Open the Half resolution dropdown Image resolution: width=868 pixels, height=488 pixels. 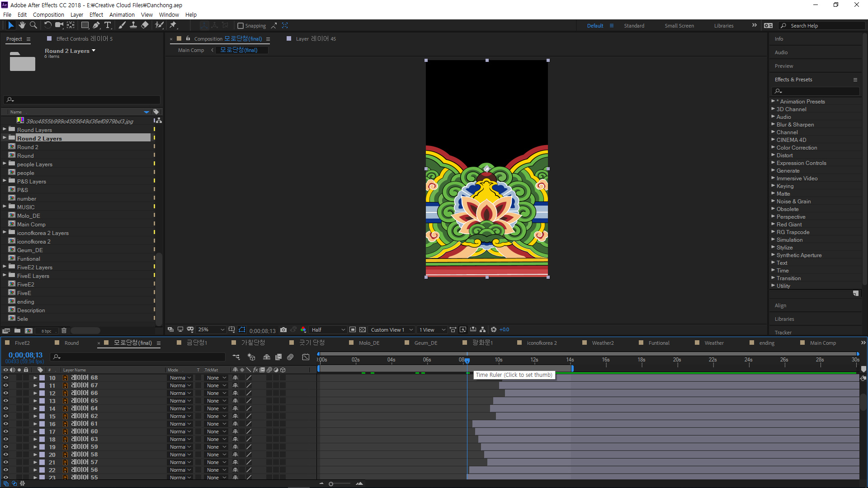328,330
